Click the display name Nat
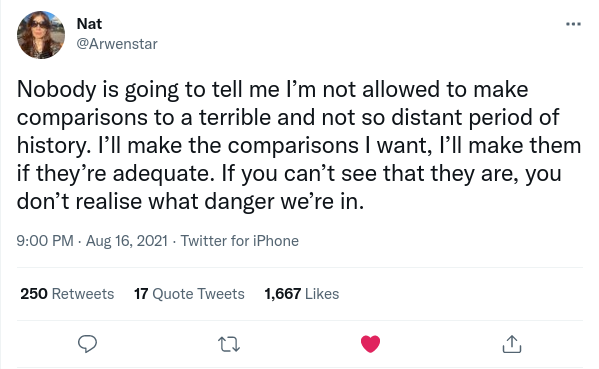Viewport: 599px width, 369px height. pyautogui.click(x=89, y=24)
